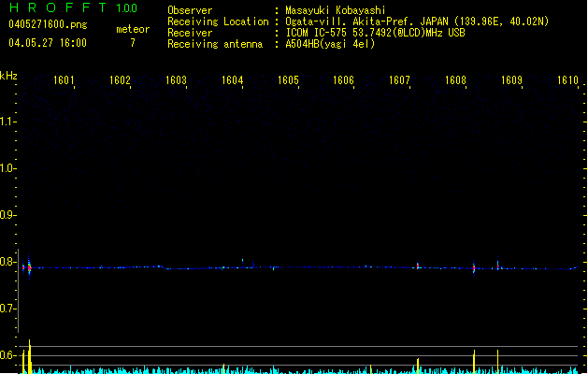Click the 1608 time axis marker
588x374 pixels.
click(455, 80)
